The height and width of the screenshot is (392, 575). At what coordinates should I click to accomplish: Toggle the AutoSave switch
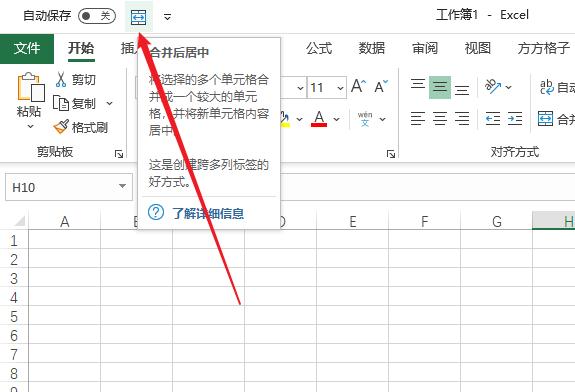click(97, 16)
